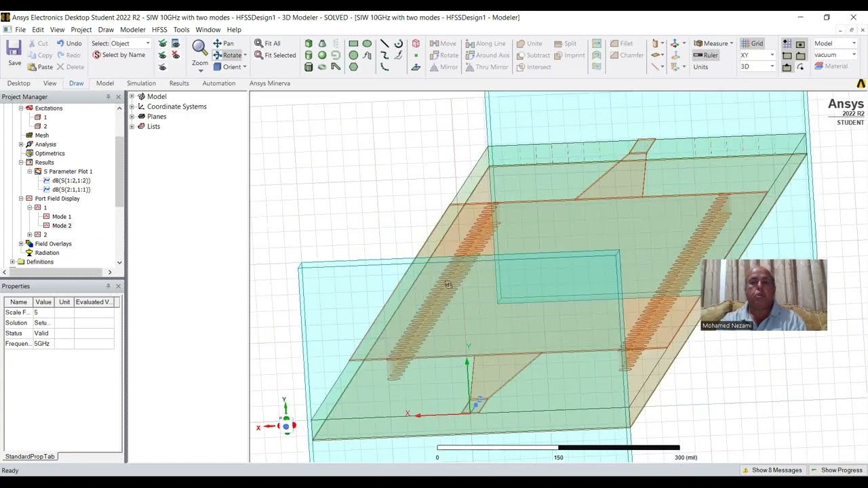Click the Material button
Viewport: 868px width, 488px height.
point(831,66)
